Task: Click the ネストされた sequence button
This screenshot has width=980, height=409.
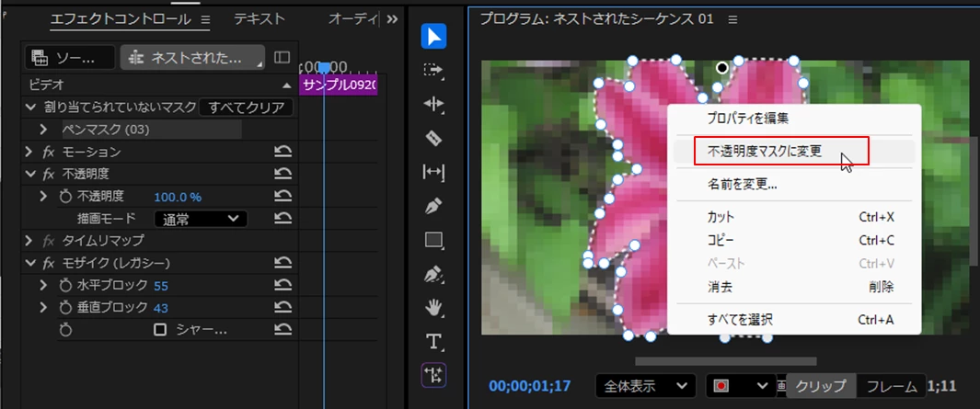Action: [192, 58]
